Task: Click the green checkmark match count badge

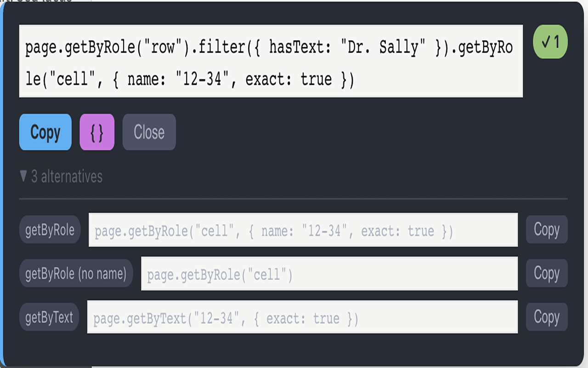Action: pos(550,42)
